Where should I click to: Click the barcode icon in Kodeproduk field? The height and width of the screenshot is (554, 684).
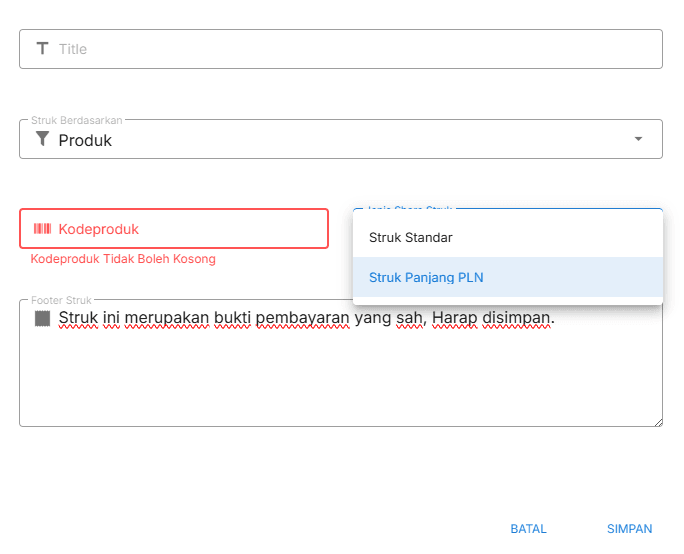[x=42, y=229]
